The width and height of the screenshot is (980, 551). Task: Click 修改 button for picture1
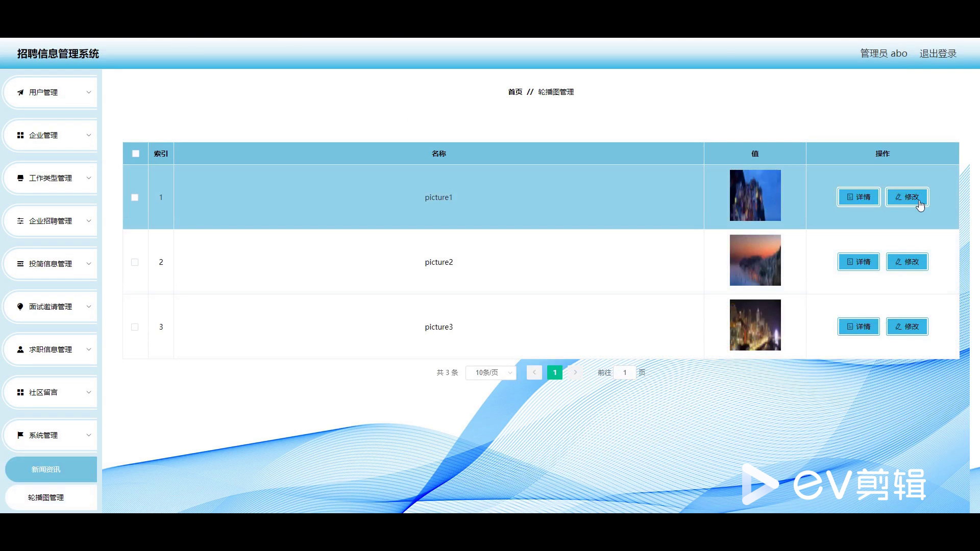(x=907, y=197)
